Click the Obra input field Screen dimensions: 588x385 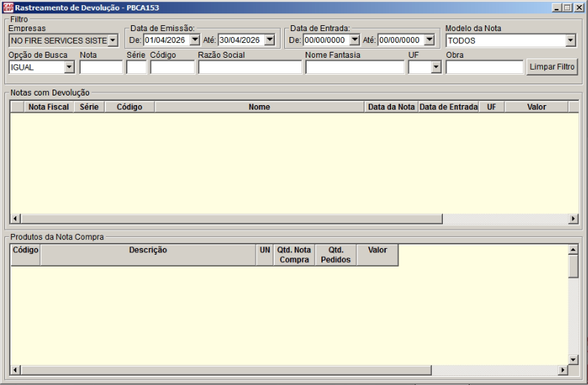coord(484,67)
